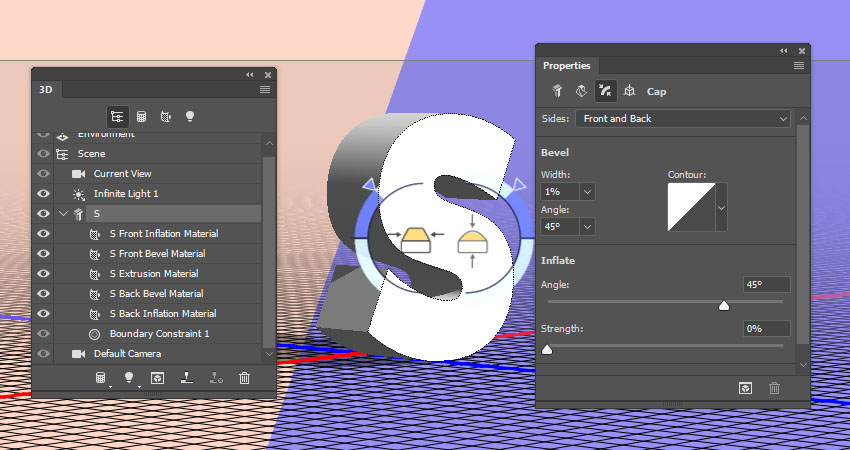850x450 pixels.
Task: Hide Infinite Light 1
Action: point(43,194)
